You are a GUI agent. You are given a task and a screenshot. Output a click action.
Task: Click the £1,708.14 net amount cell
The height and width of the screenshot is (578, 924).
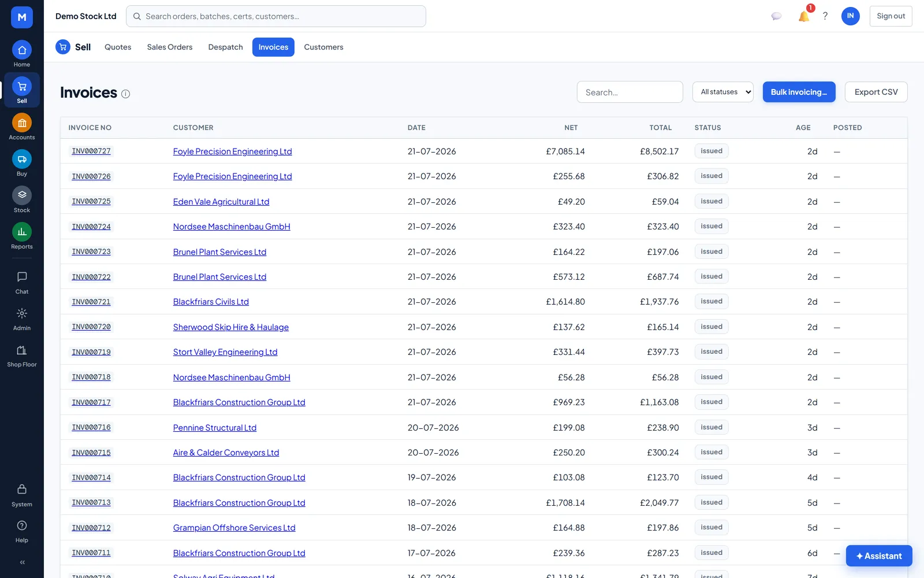tap(565, 503)
